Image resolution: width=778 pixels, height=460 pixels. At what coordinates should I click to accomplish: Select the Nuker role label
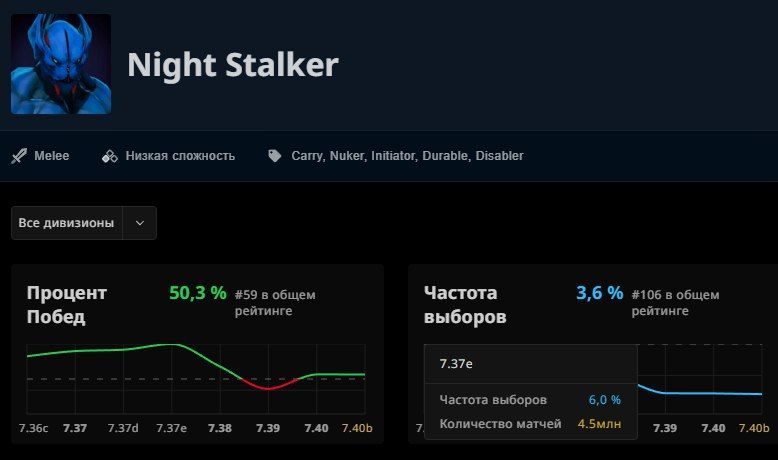348,156
